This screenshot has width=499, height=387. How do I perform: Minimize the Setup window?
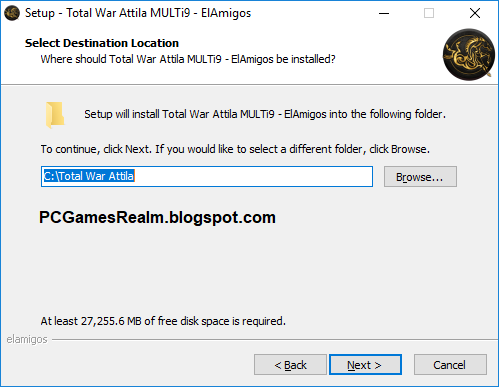(384, 13)
